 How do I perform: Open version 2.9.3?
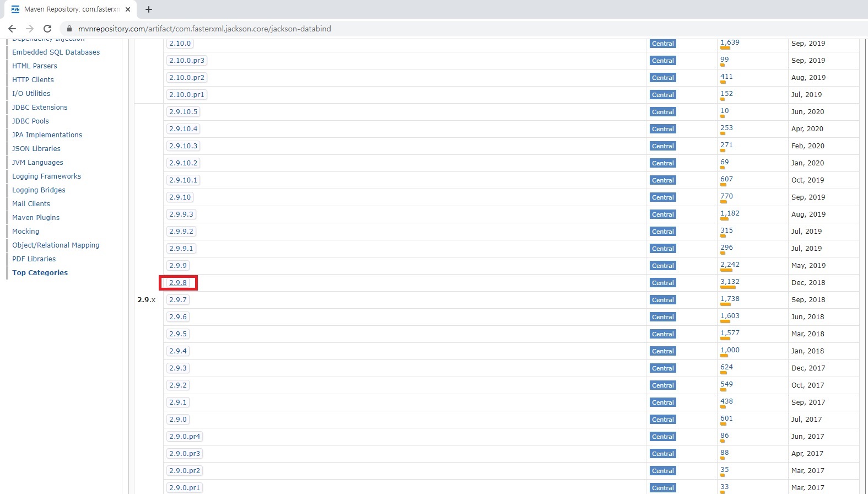(178, 368)
